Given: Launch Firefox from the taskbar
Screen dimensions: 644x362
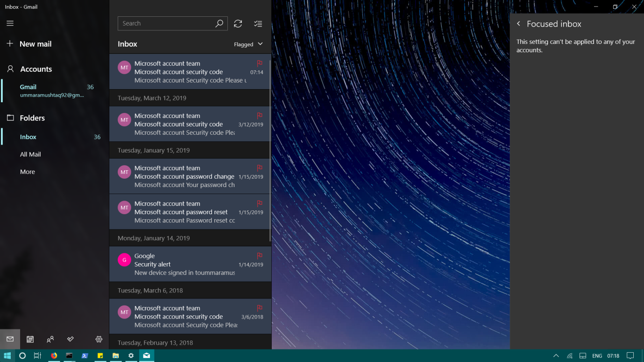Looking at the screenshot, I should tap(54, 355).
